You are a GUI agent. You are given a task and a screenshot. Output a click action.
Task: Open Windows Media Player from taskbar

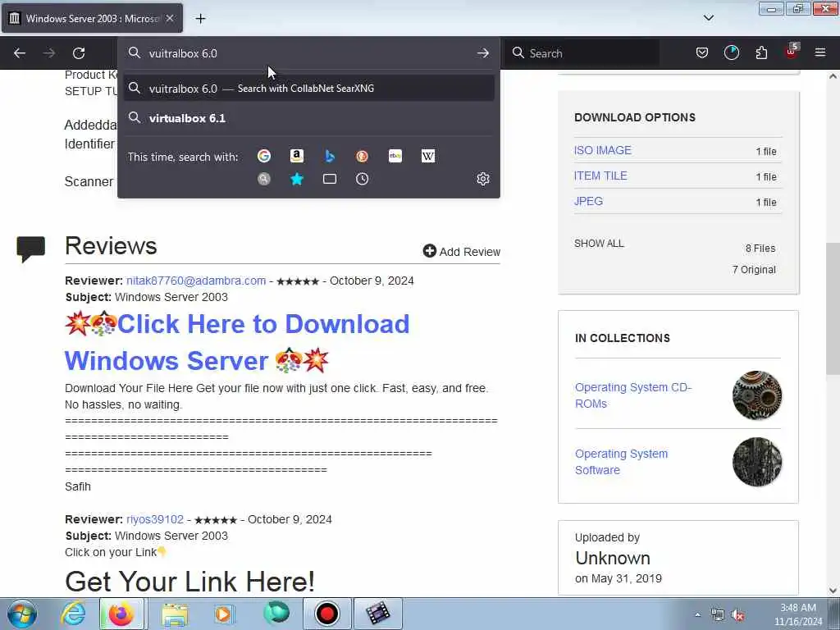223,614
